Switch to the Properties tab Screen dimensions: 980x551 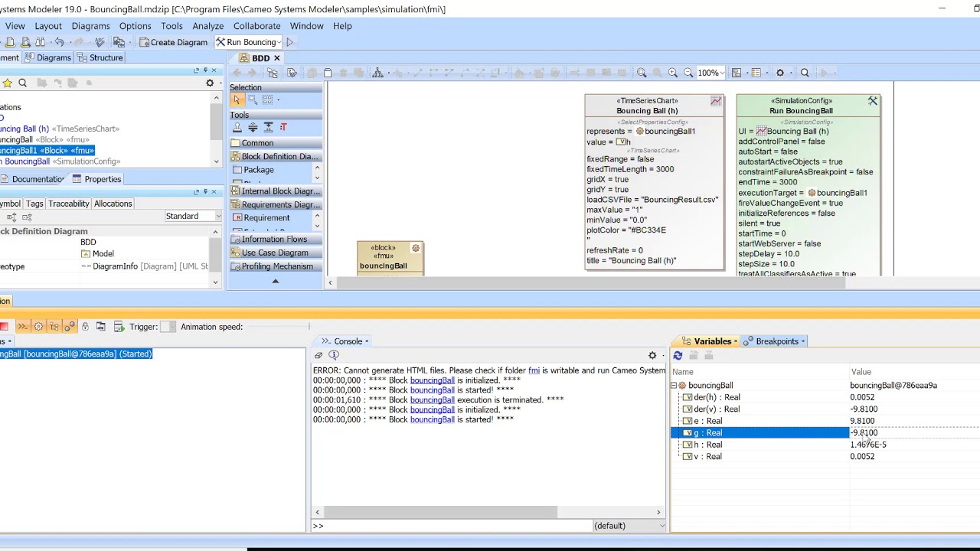point(97,179)
